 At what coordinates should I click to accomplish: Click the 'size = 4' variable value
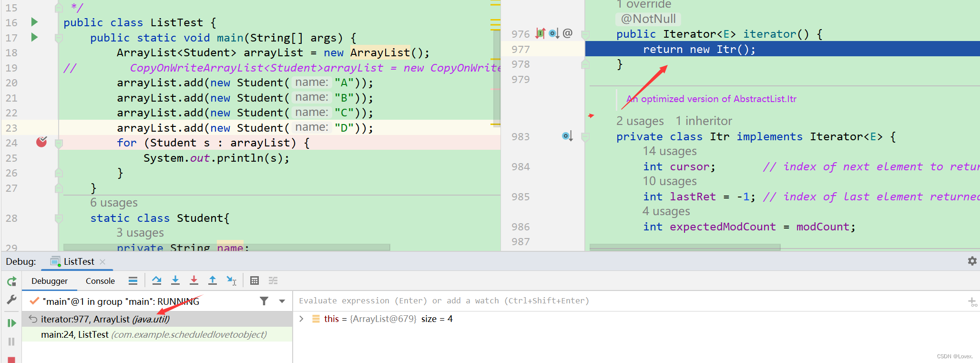coord(437,319)
